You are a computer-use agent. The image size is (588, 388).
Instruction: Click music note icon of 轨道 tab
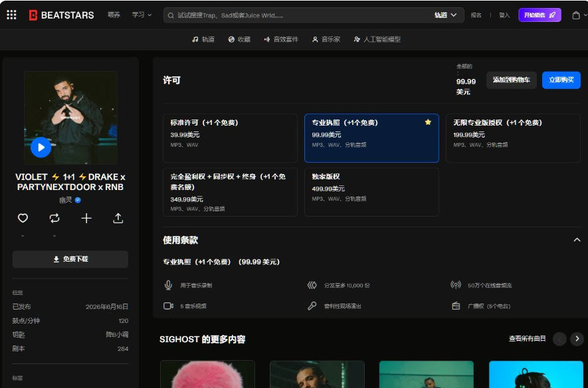195,39
